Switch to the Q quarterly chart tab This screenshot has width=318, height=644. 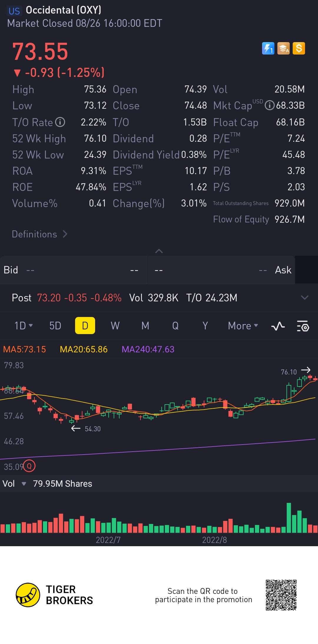pos(175,326)
